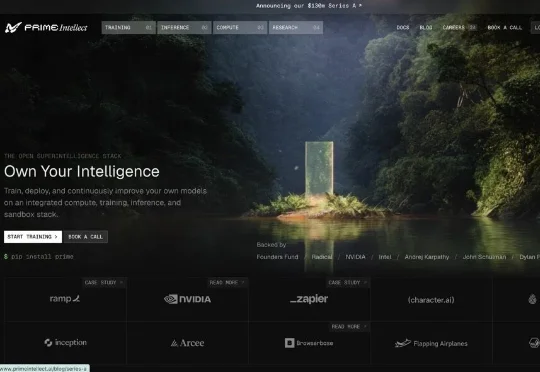The height and width of the screenshot is (372, 540).
Task: Select the Flapping Airplanes logo tile
Action: tap(431, 343)
